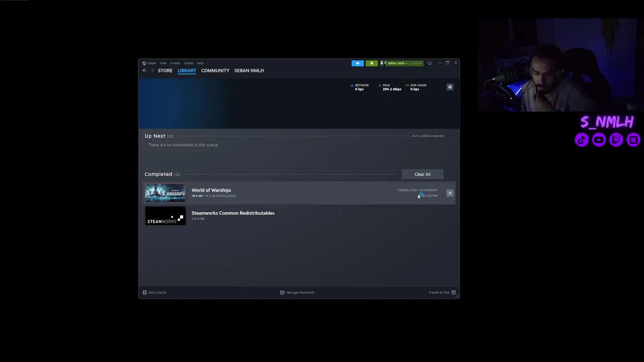Open the Friends & Chat label
The width and height of the screenshot is (644, 362).
(439, 293)
